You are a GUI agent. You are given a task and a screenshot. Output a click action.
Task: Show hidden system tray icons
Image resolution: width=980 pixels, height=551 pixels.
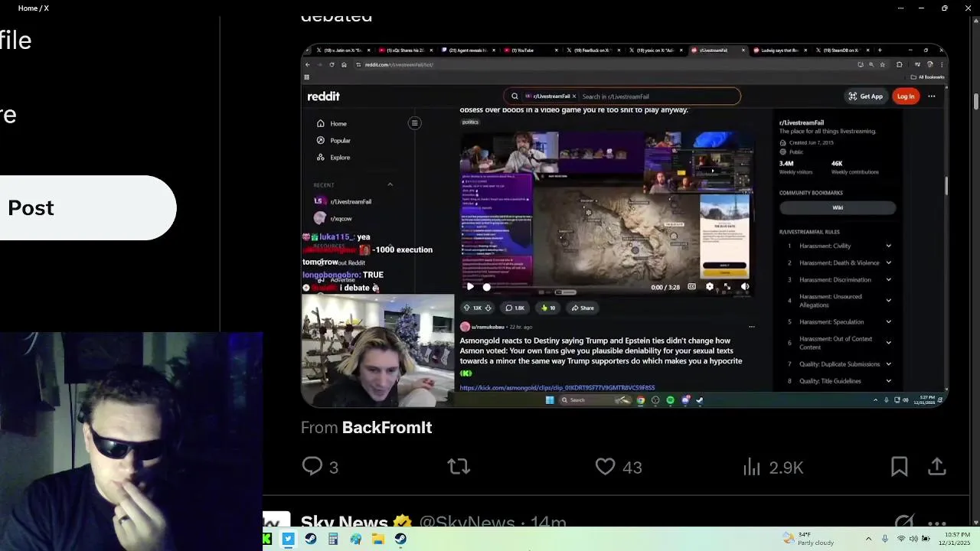[x=868, y=539]
